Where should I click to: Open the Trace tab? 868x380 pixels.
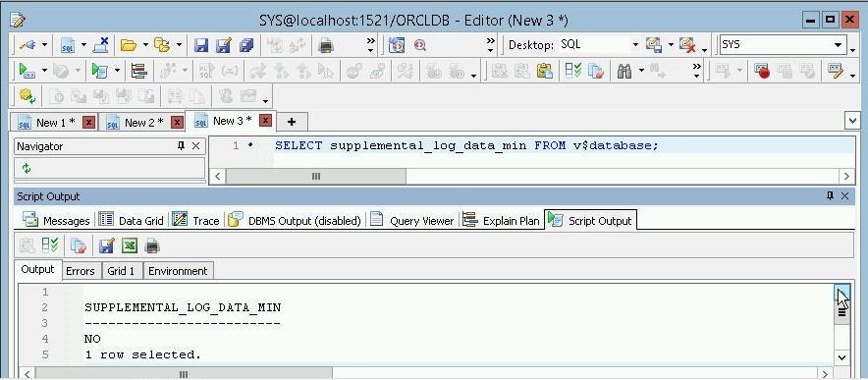pos(195,220)
